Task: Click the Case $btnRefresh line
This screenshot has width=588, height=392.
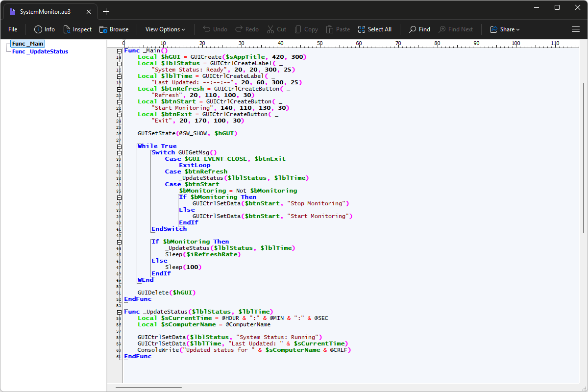Action: click(196, 171)
